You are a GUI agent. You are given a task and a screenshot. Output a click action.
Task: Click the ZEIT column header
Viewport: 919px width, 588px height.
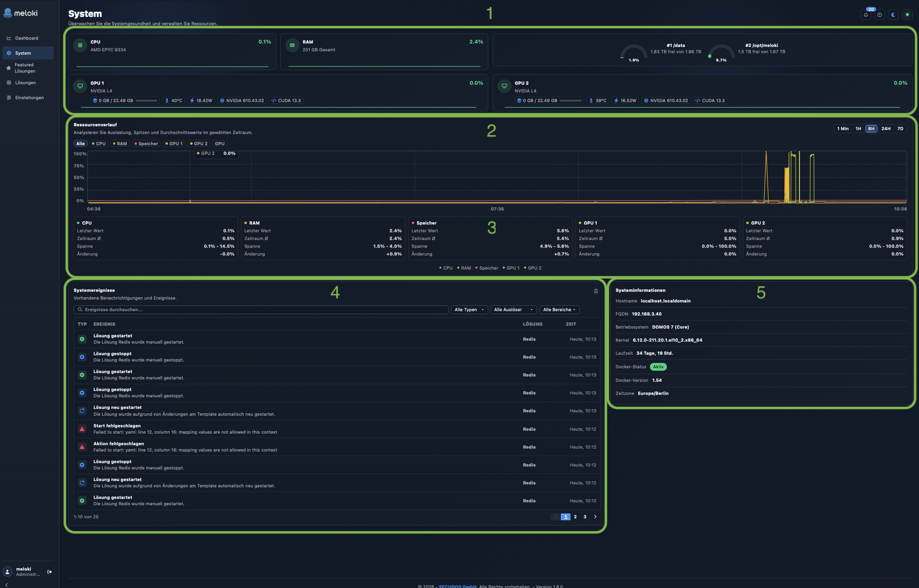point(571,324)
